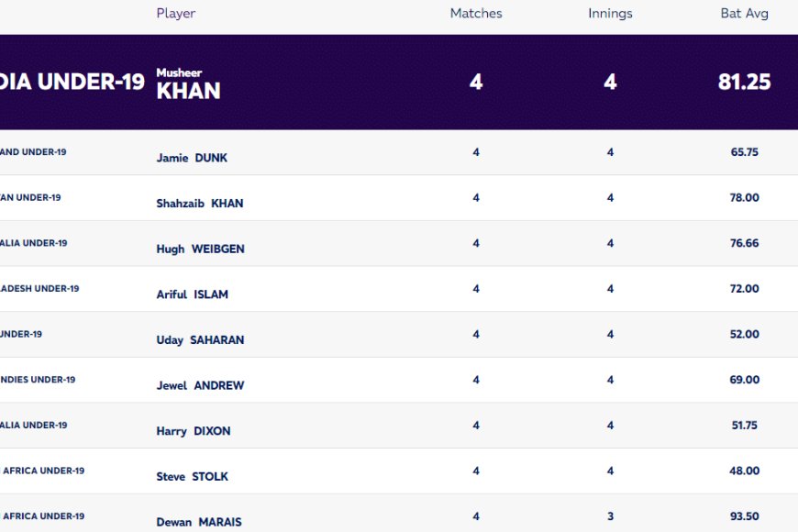
Task: Select the Shahzaib Khan row
Action: coord(399,198)
